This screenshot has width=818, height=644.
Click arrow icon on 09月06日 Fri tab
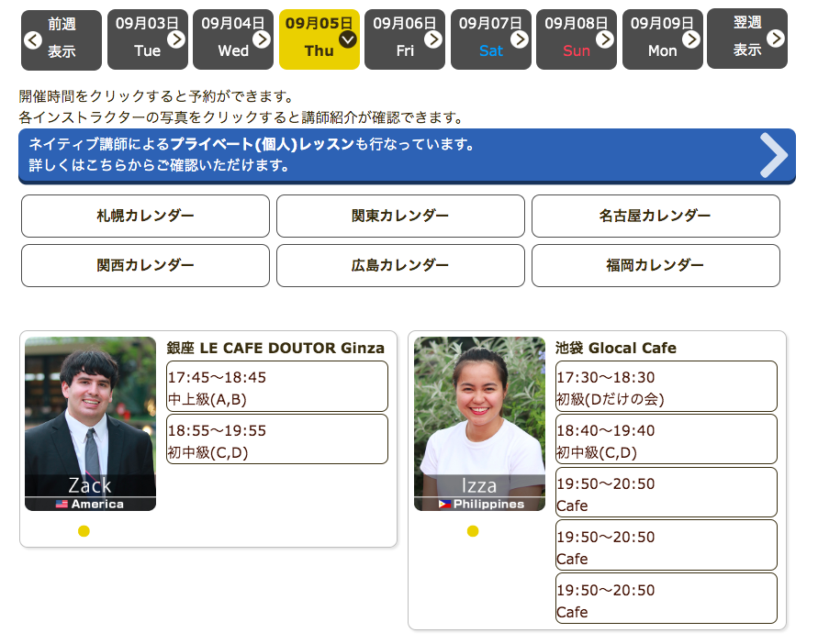click(433, 39)
